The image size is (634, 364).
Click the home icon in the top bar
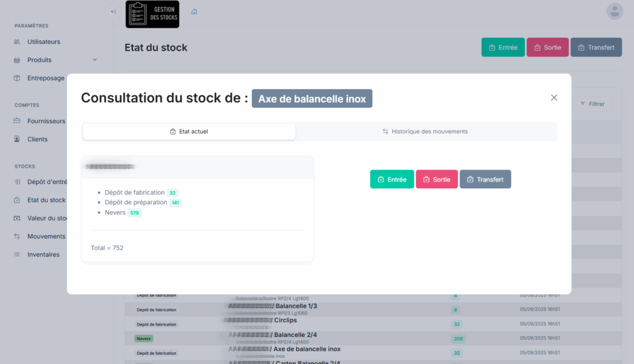pyautogui.click(x=194, y=11)
